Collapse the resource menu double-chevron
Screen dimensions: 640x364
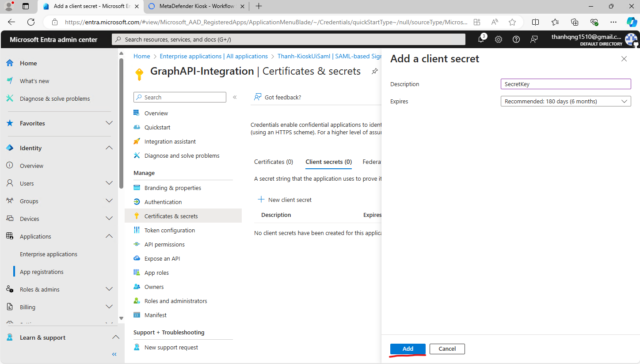point(235,97)
